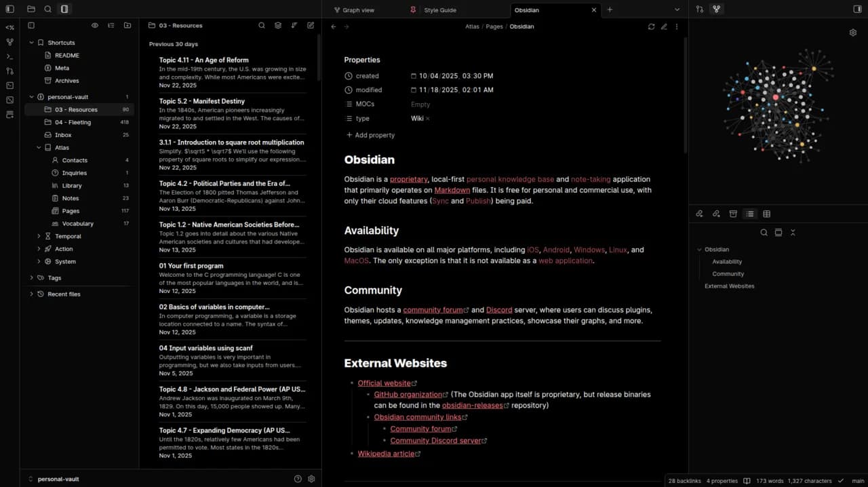Open note 'Topic 5.2 - Manifest Destiny'

pos(232,113)
